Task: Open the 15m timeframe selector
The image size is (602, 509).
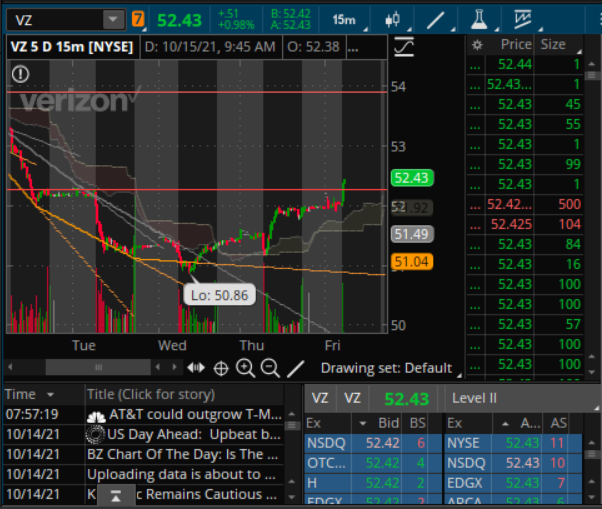Action: (344, 20)
